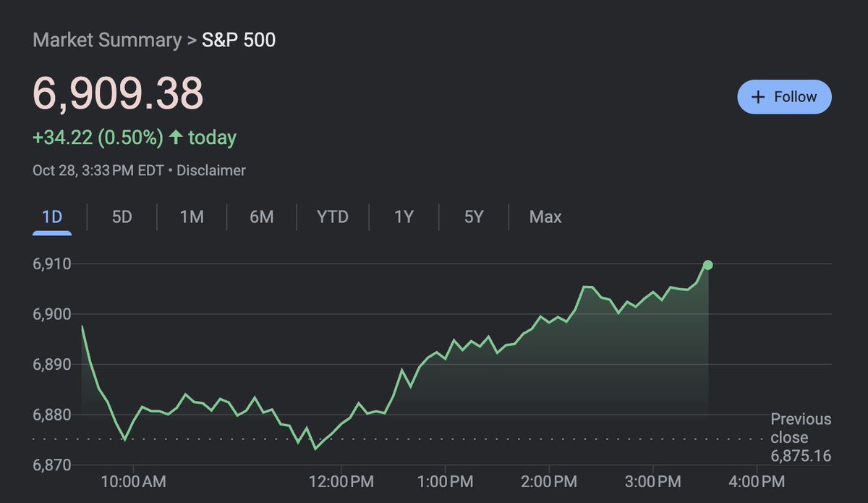The width and height of the screenshot is (868, 503).
Task: Click the 10:00 AM time axis label
Action: click(133, 481)
